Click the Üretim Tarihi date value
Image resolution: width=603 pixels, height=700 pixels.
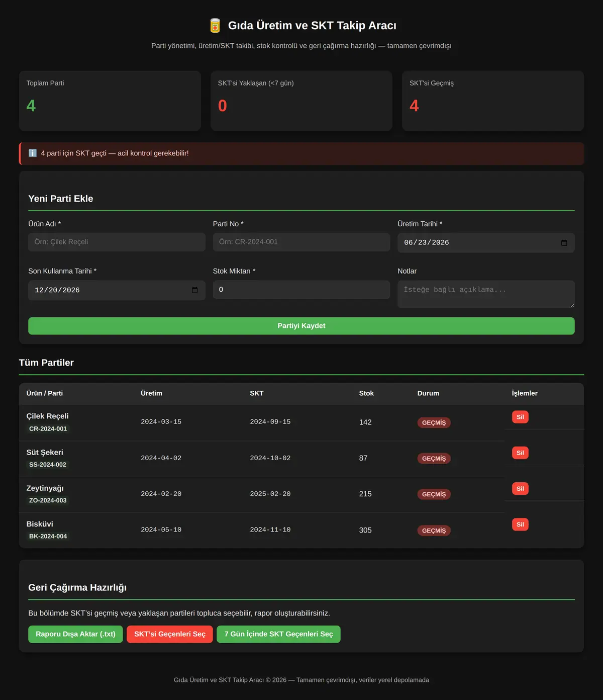click(427, 243)
